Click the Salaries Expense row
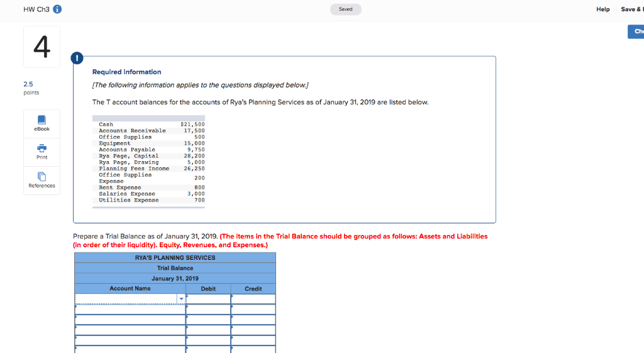 (x=148, y=194)
